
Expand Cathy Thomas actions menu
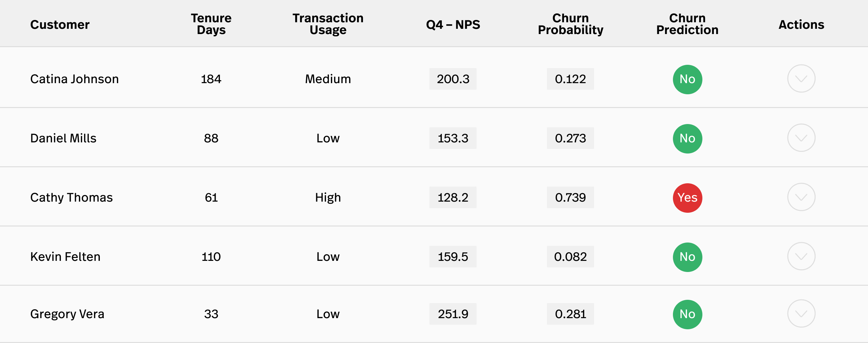(801, 197)
